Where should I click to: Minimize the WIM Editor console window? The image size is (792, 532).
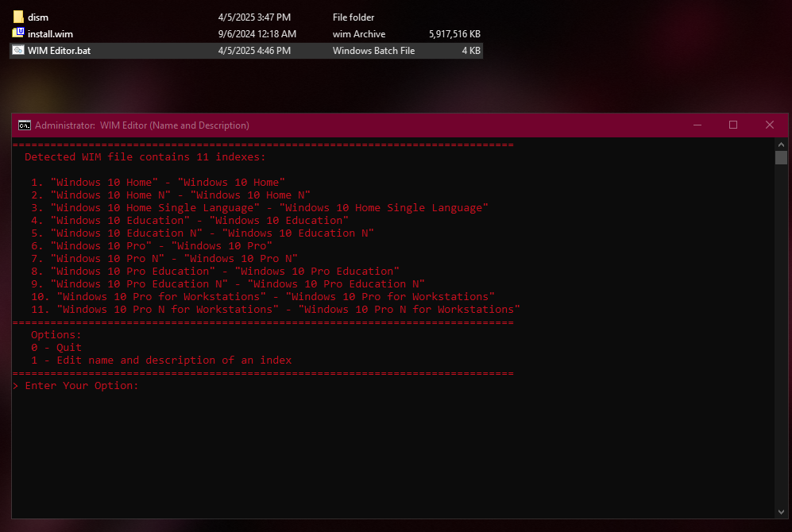pos(697,125)
